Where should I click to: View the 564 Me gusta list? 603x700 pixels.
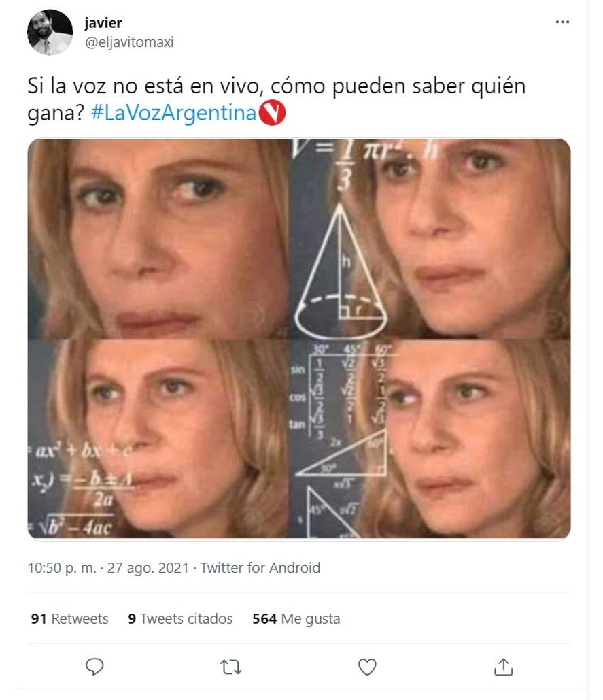[296, 619]
